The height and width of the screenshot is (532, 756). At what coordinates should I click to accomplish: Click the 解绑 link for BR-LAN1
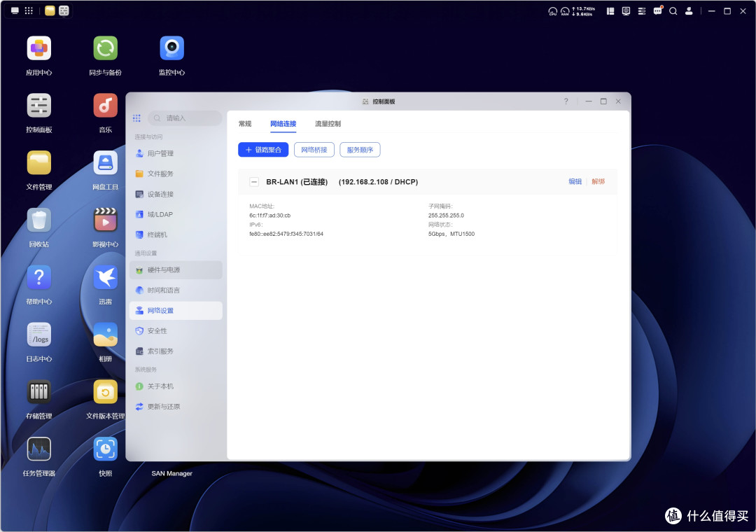coord(598,182)
